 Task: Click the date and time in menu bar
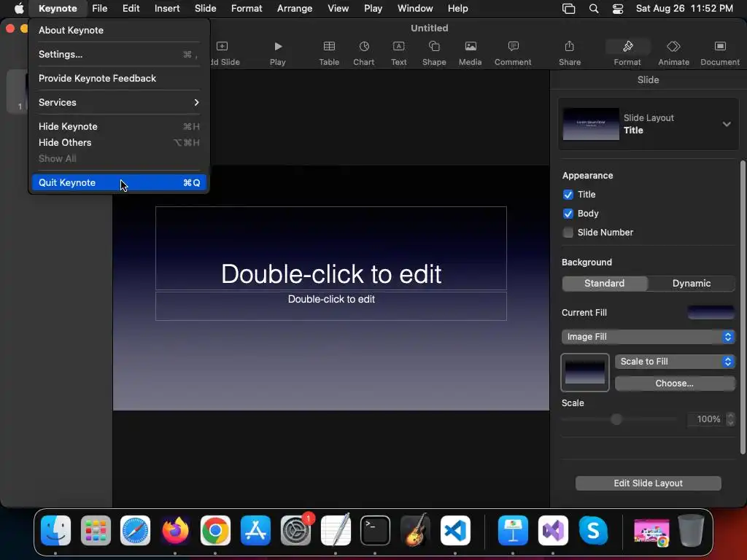point(684,9)
